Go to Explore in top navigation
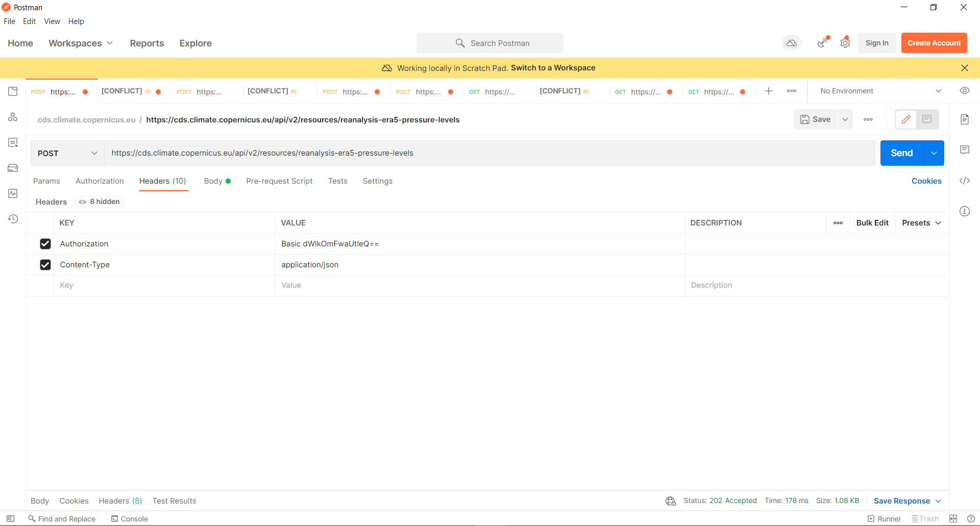 195,43
